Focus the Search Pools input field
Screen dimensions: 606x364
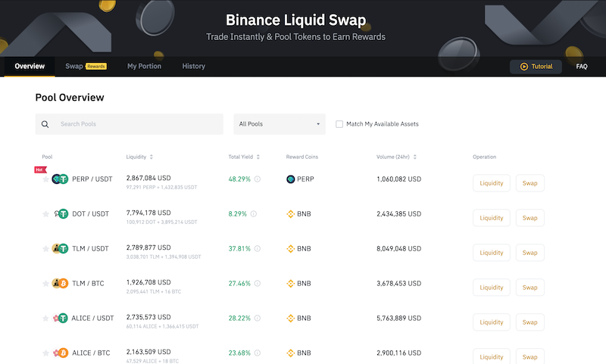pos(129,124)
